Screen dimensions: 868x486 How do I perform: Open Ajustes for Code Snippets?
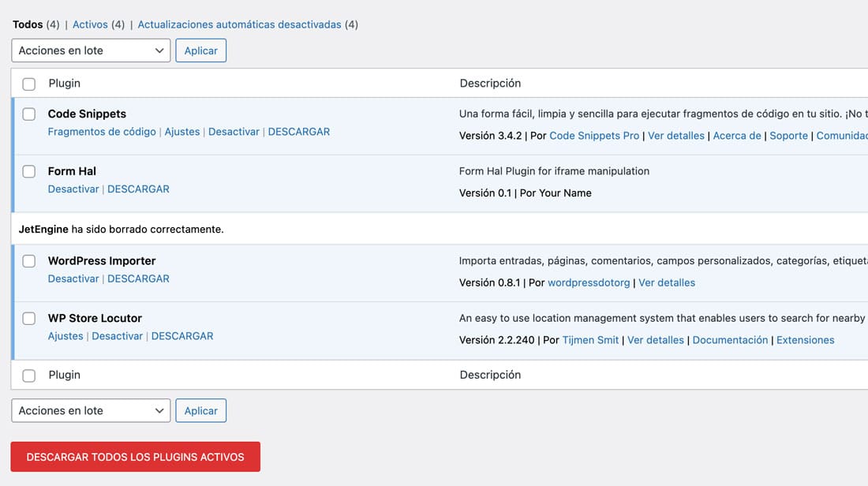(x=182, y=132)
